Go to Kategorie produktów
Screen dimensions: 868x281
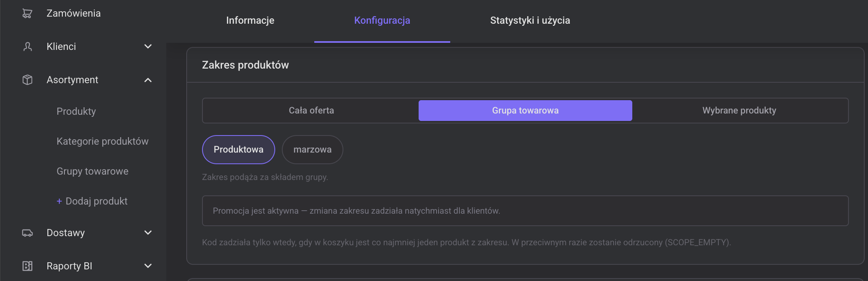pos(102,141)
